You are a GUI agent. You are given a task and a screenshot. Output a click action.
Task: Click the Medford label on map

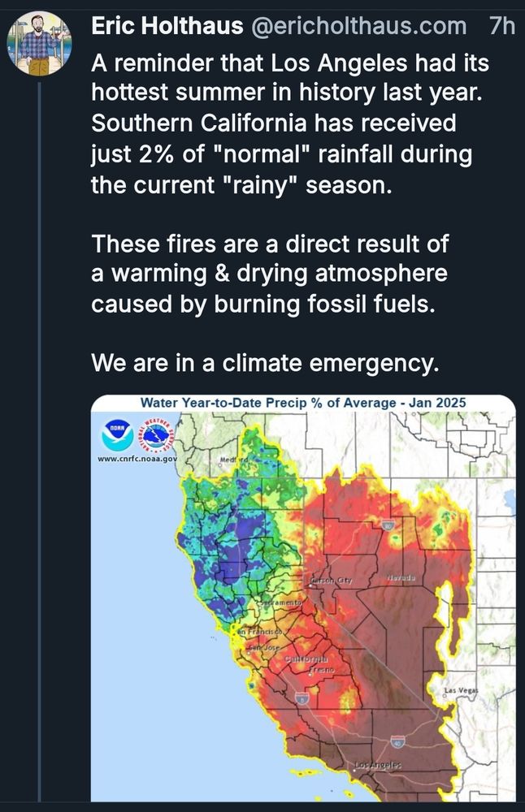click(234, 460)
